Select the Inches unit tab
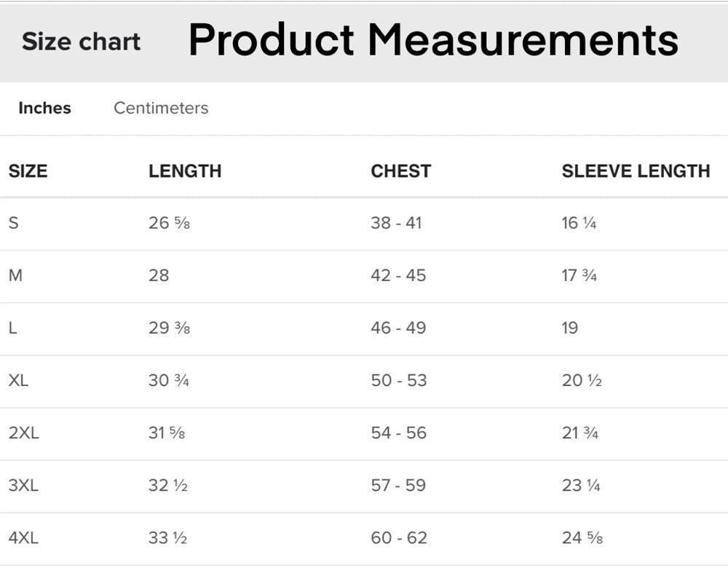Screen dimensions: 728x568 click(44, 108)
